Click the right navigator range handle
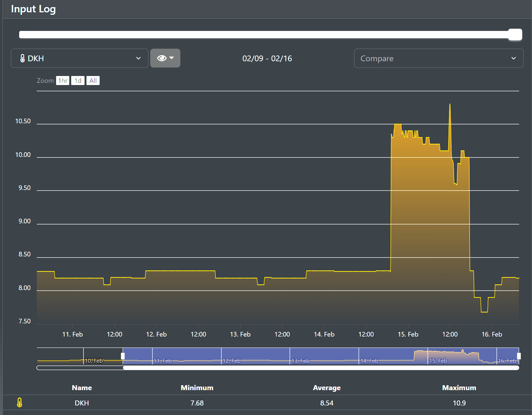The width and height of the screenshot is (532, 415). click(x=519, y=356)
